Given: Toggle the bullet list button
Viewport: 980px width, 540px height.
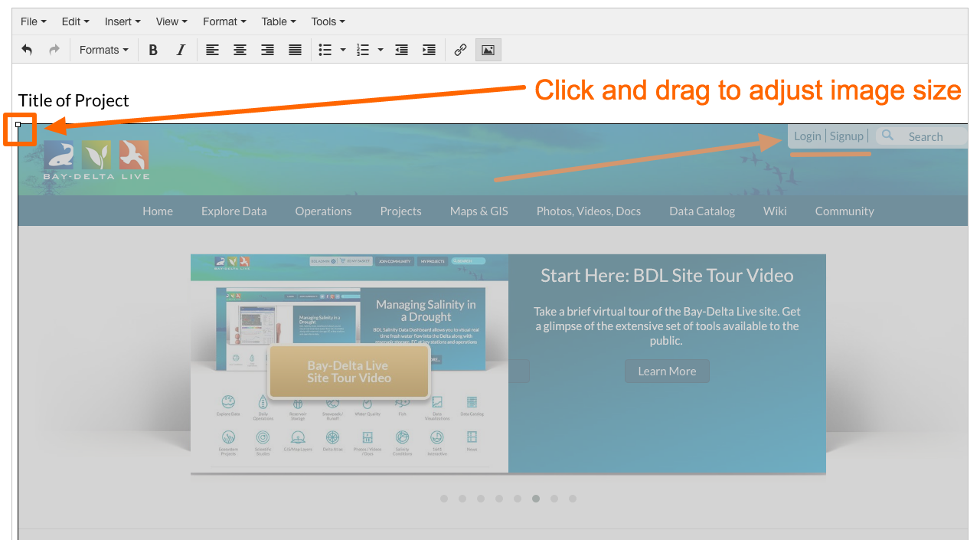Looking at the screenshot, I should click(x=325, y=50).
